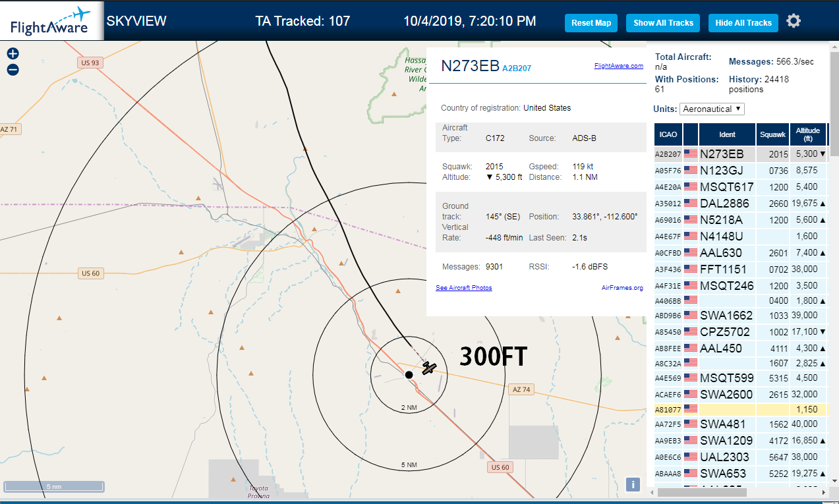839x504 pixels.
Task: Select the AAL630 aircraft row
Action: (x=741, y=252)
